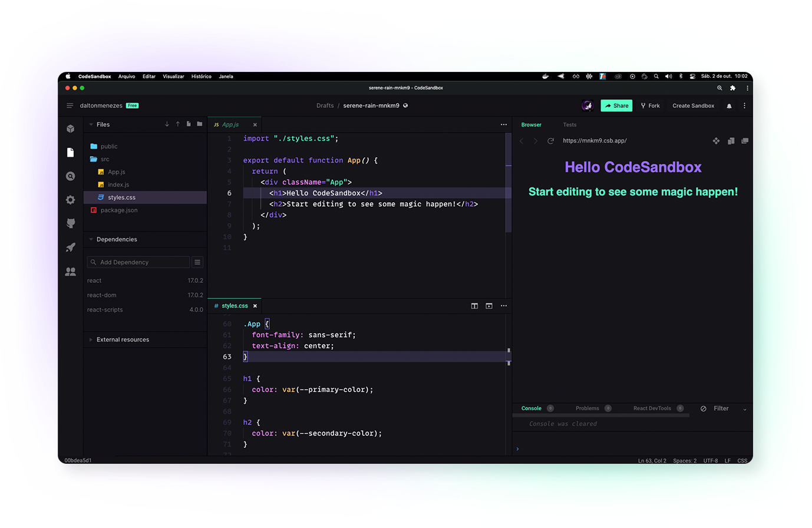The image size is (812, 528).
Task: Click the new folder icon in Files header
Action: [200, 124]
